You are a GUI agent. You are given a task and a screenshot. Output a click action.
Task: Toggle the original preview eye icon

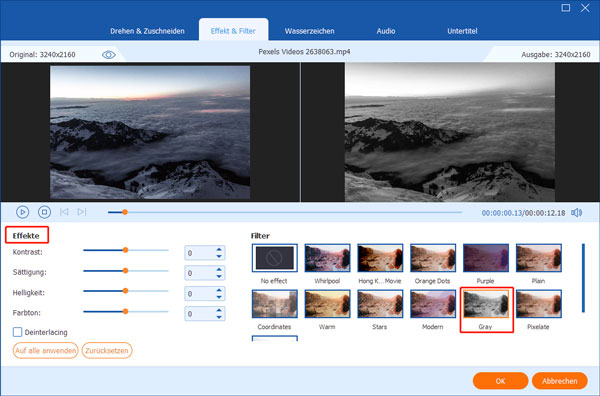tap(109, 55)
